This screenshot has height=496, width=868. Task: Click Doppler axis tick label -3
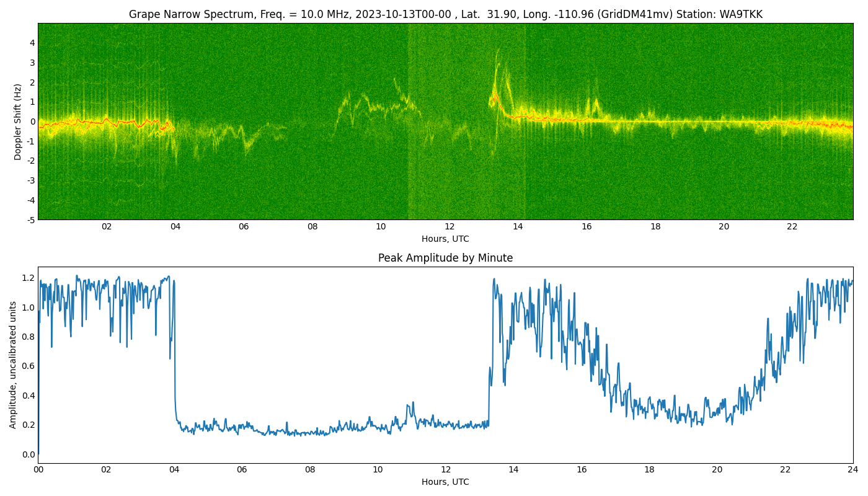[x=30, y=180]
